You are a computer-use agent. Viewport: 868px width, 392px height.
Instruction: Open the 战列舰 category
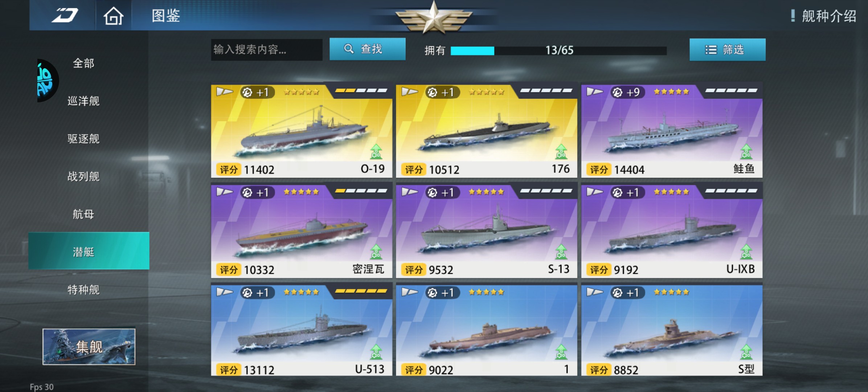point(83,176)
